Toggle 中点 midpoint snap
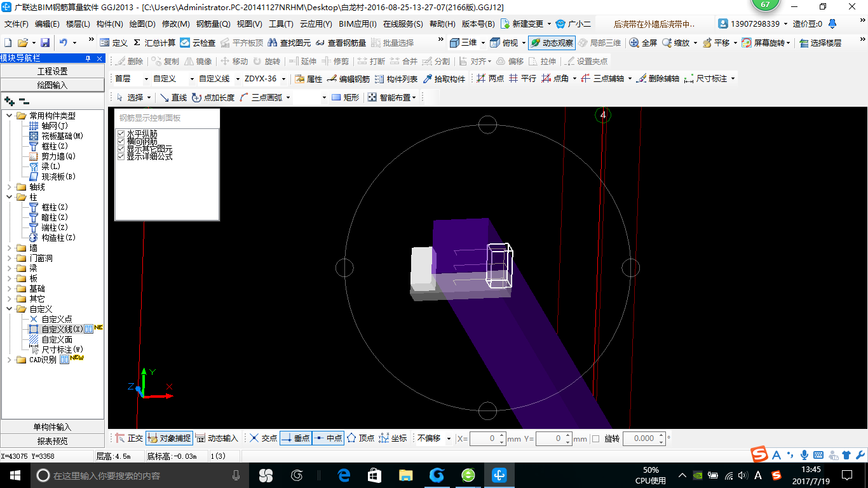The image size is (868, 488). 329,438
